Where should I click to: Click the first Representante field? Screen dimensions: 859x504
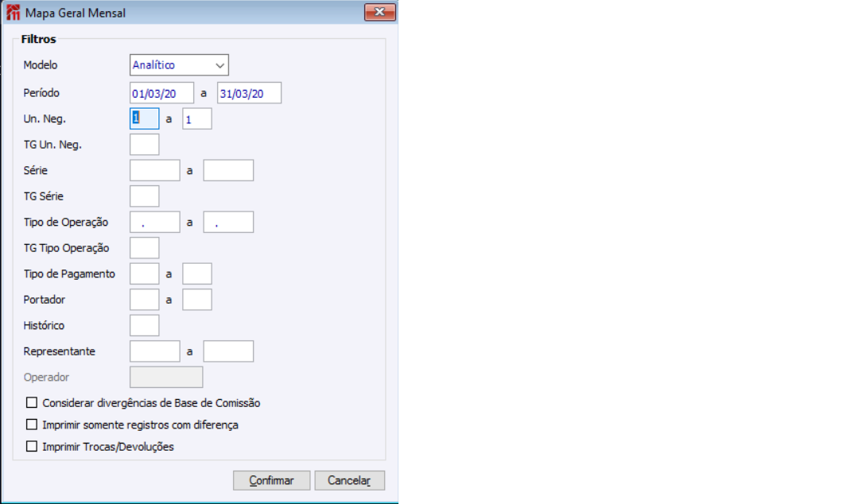click(x=155, y=351)
